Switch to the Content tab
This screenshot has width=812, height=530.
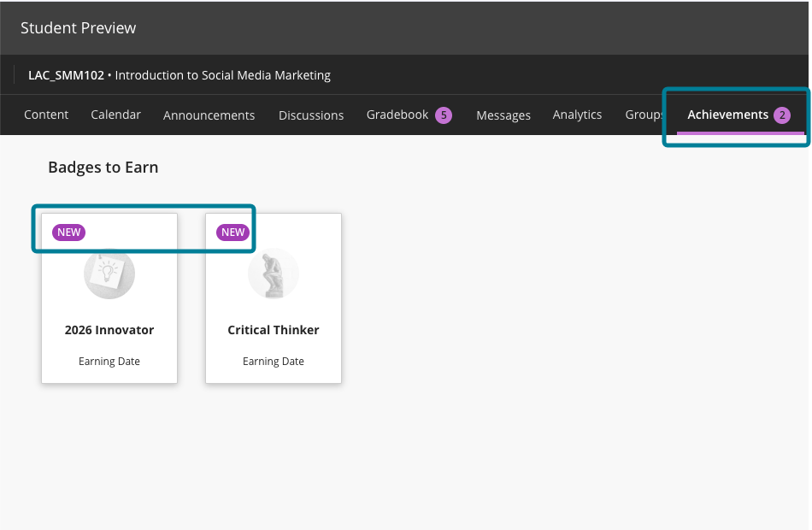click(x=46, y=114)
